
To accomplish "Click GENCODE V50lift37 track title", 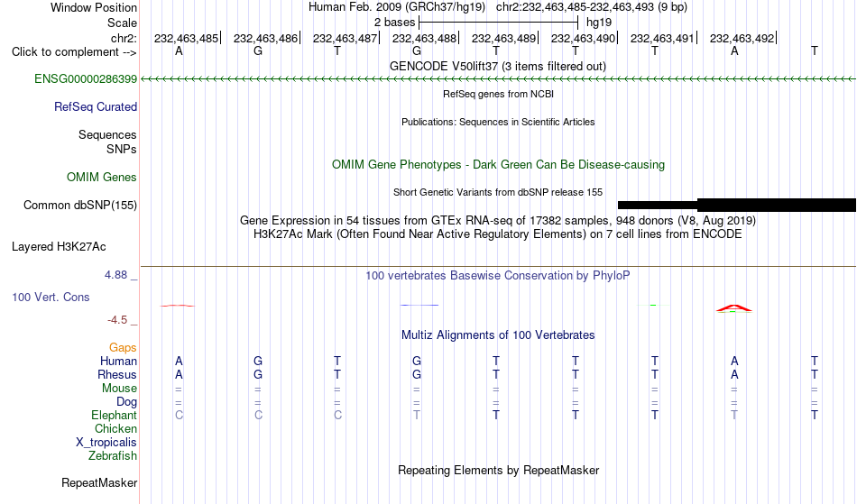I will [x=498, y=67].
